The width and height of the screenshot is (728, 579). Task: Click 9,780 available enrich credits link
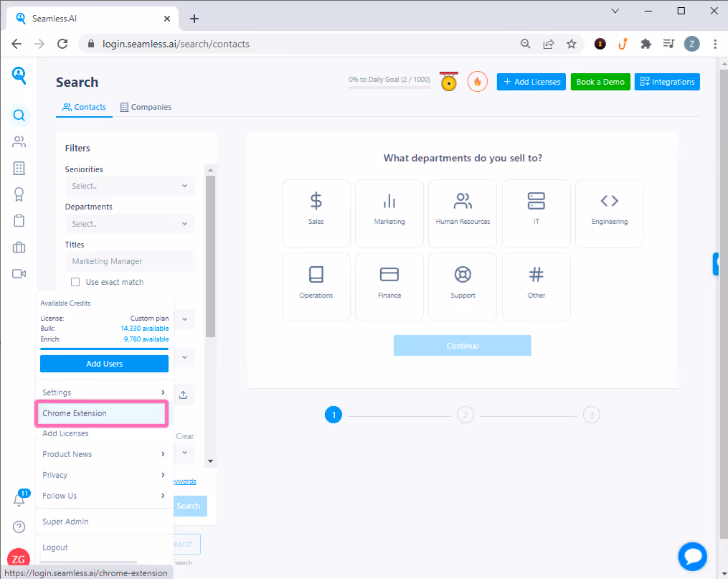tap(146, 339)
